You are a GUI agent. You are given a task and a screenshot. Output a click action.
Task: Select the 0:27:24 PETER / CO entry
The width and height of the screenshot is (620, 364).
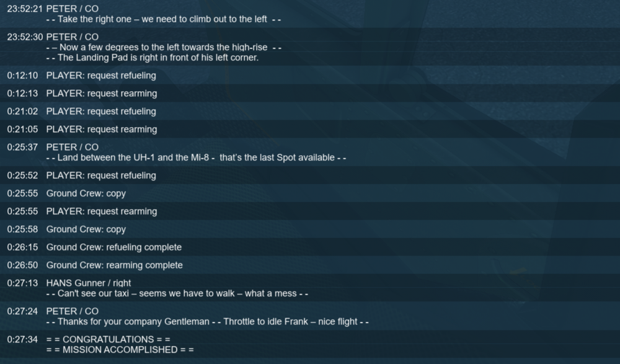pos(310,316)
